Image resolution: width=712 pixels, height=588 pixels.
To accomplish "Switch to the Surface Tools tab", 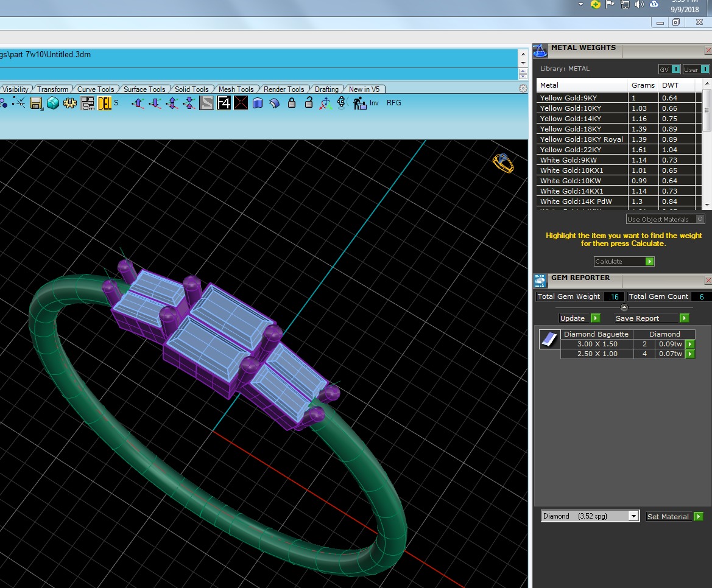I will click(144, 89).
